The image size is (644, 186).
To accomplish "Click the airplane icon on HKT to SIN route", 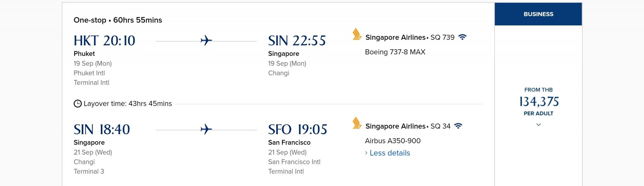I will click(x=206, y=41).
